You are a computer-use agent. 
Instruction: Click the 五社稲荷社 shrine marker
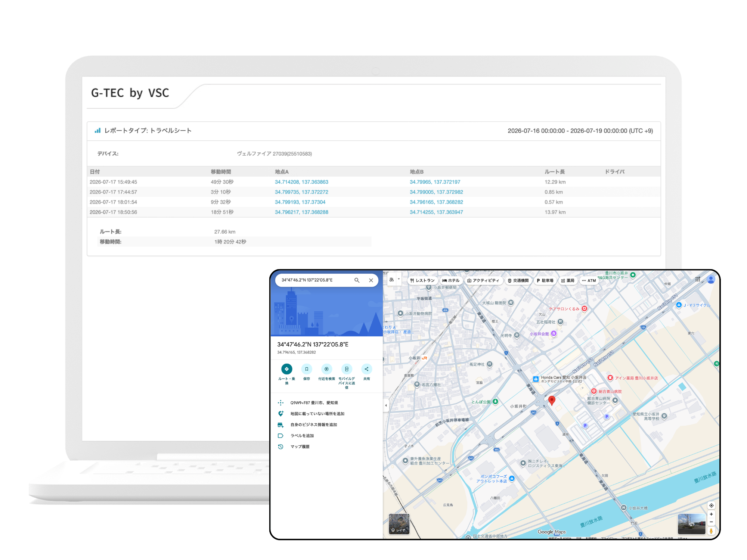[560, 321]
